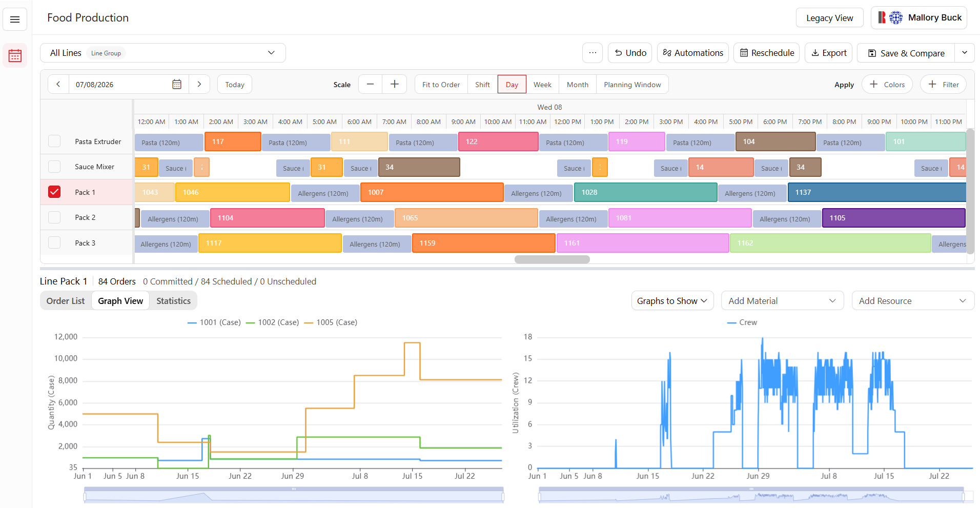The width and height of the screenshot is (980, 508).
Task: Open the calendar schedule sidebar icon
Action: pos(15,55)
